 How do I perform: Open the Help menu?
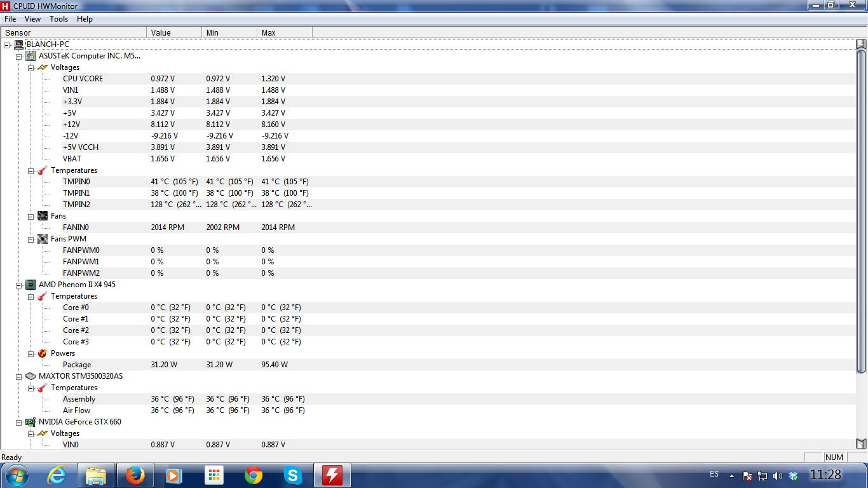click(x=85, y=19)
